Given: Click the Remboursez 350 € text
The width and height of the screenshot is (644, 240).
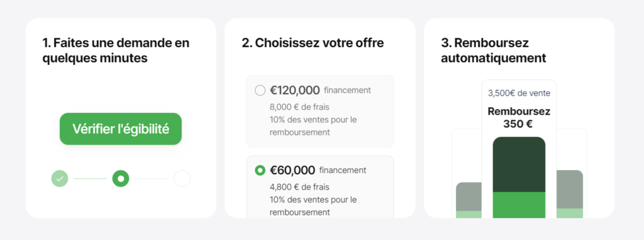Looking at the screenshot, I should point(519,117).
